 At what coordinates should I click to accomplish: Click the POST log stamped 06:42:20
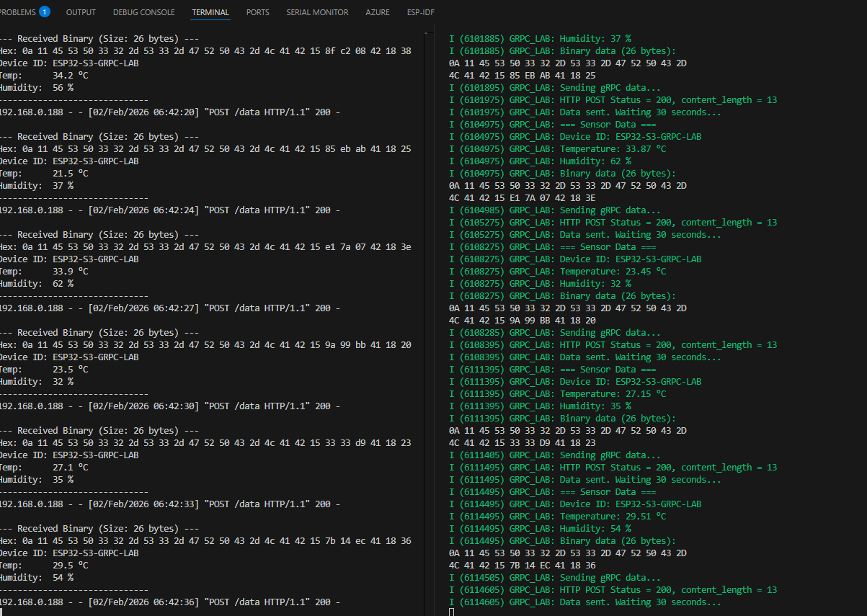(x=170, y=112)
